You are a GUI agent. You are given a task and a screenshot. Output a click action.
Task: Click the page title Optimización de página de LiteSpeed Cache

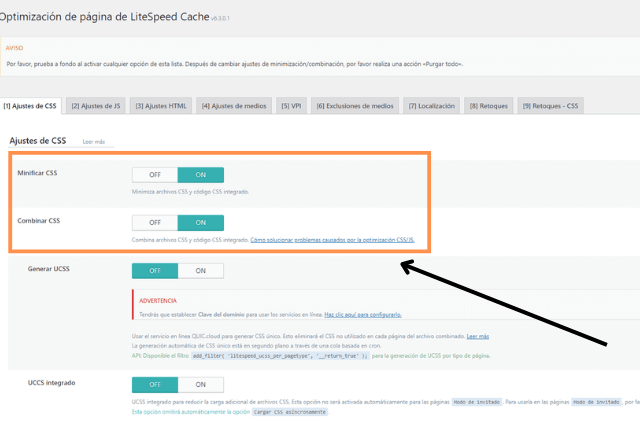[x=104, y=17]
